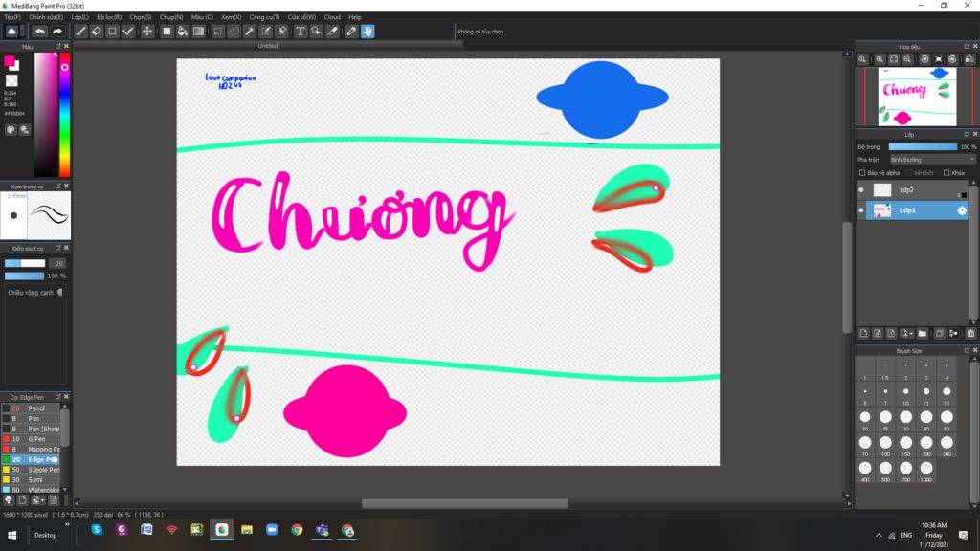
Task: Select the Eraser tool
Action: tap(97, 32)
